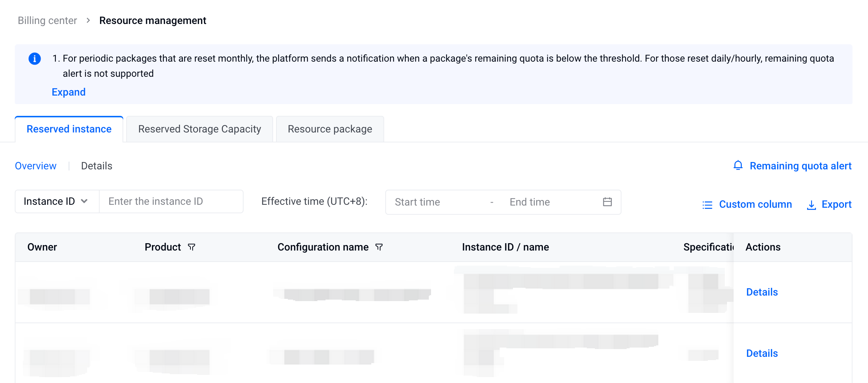
Task: Open the calendar icon in the date range
Action: click(x=607, y=202)
